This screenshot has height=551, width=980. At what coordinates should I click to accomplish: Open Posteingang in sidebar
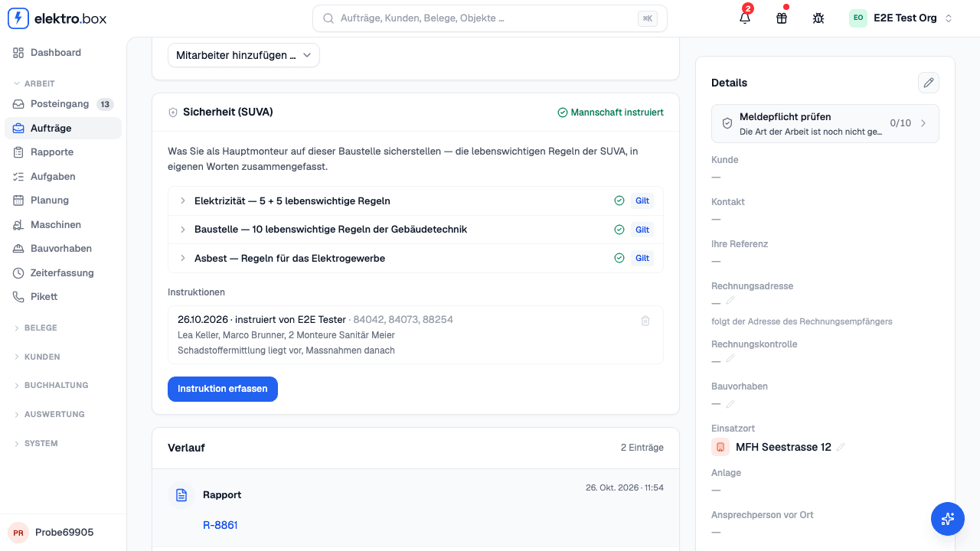(x=63, y=104)
